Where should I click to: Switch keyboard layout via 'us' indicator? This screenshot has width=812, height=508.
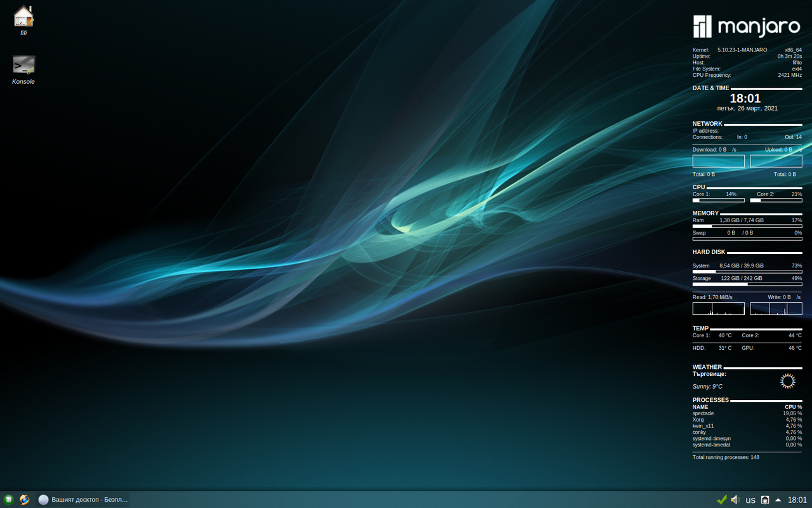pos(750,500)
